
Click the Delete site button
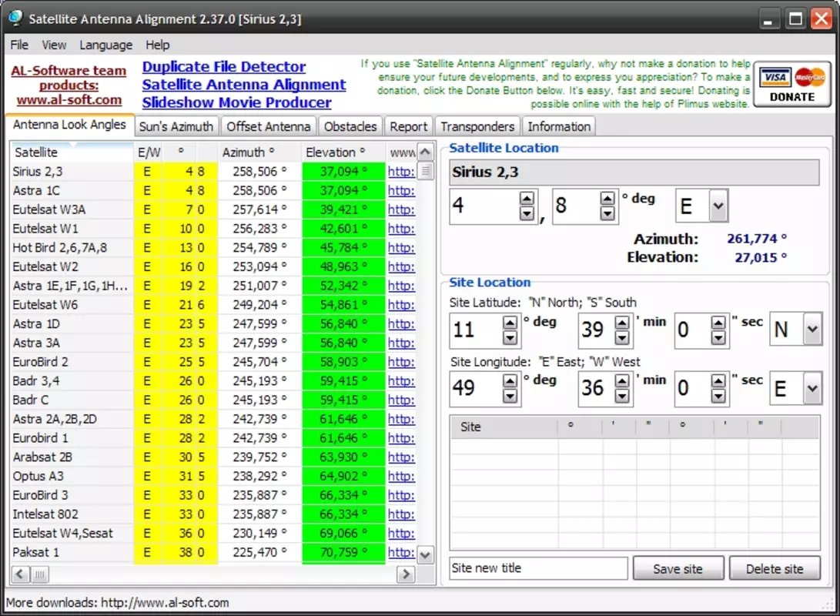[x=775, y=568]
